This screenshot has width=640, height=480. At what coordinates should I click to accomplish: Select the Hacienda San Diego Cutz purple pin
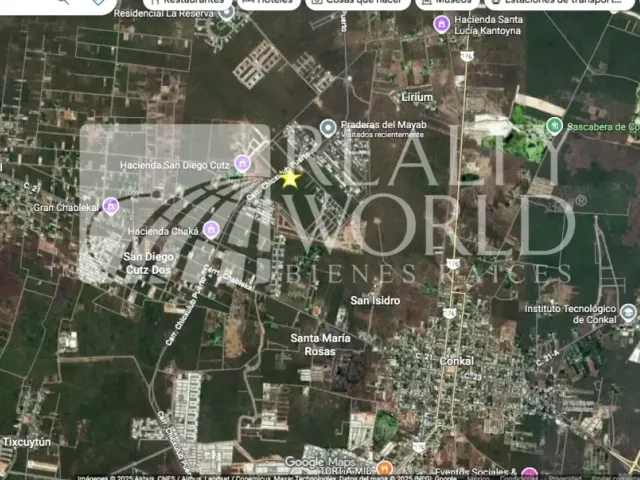(x=242, y=164)
